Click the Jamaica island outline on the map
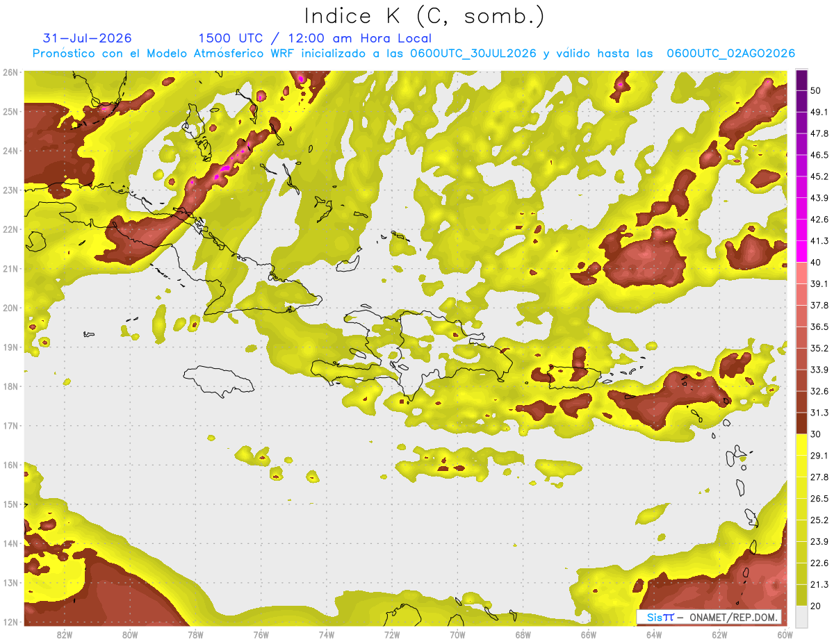The width and height of the screenshot is (834, 644). 218,381
